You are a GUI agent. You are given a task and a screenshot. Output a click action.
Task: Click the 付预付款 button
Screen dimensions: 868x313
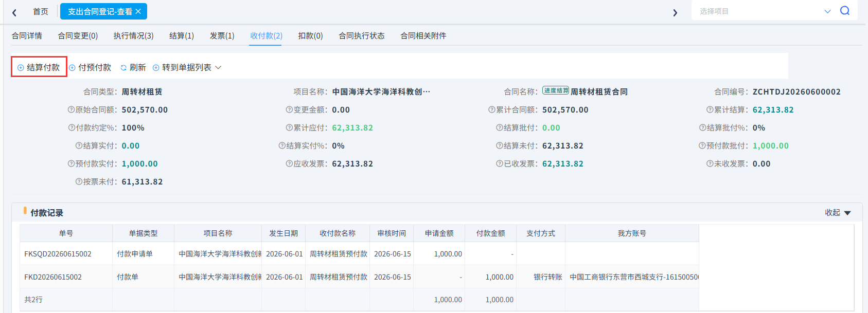click(x=90, y=67)
